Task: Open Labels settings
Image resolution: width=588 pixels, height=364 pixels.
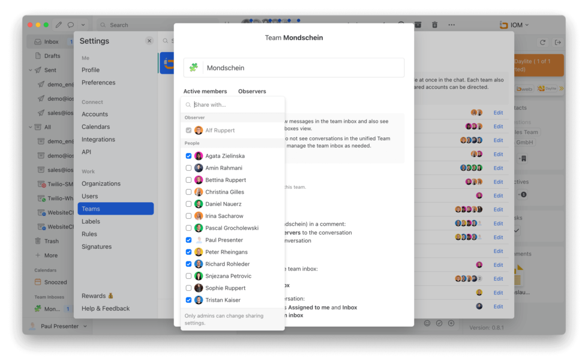Action: [91, 221]
